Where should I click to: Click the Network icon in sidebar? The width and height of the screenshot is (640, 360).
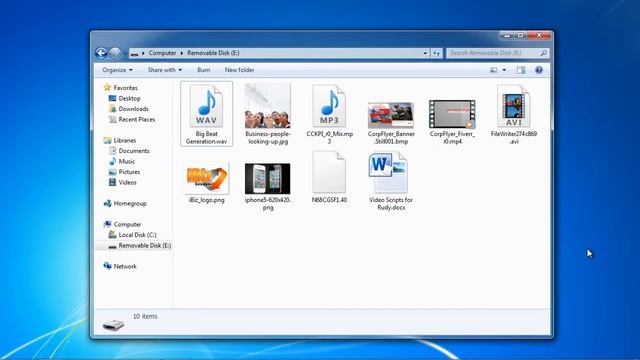coord(107,267)
